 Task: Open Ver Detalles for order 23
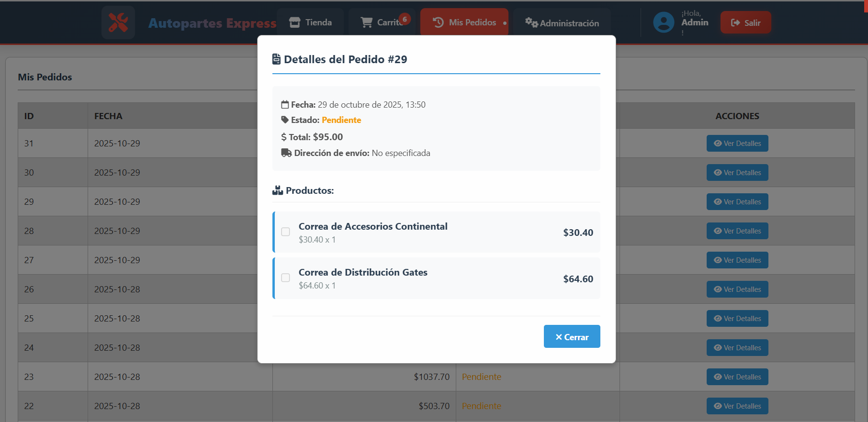(737, 377)
